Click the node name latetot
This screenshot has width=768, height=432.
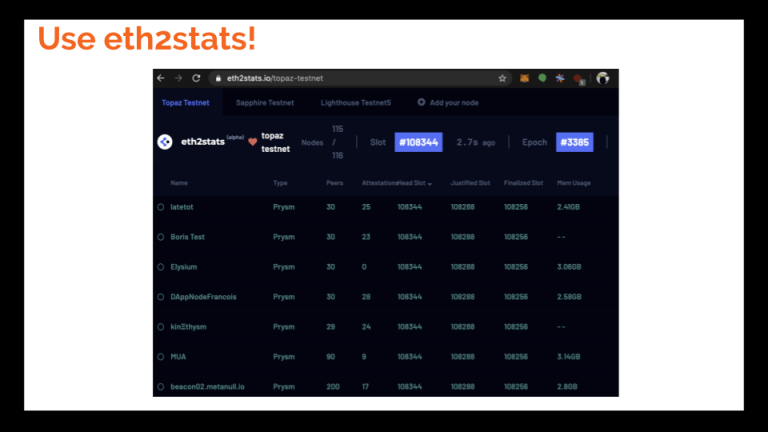click(x=182, y=207)
